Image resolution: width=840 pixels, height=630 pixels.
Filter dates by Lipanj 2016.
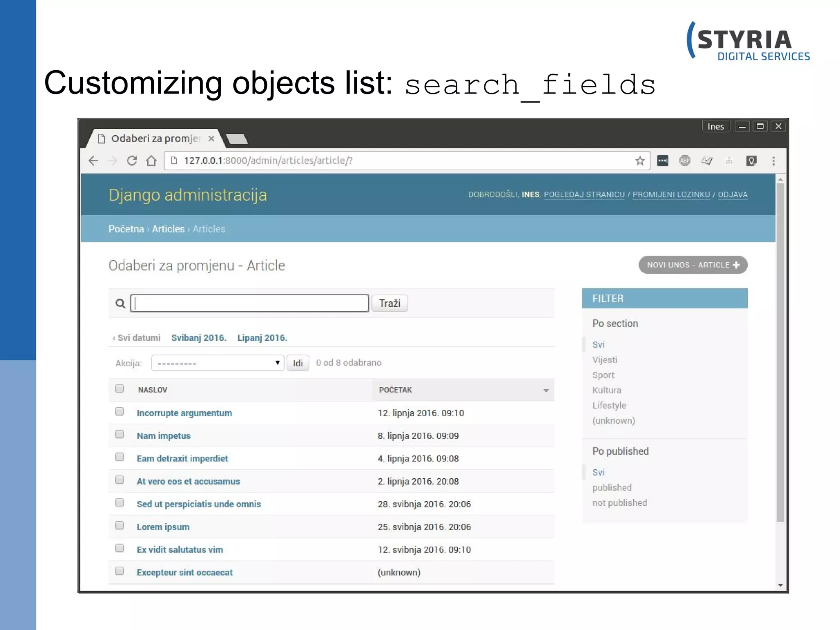(262, 338)
